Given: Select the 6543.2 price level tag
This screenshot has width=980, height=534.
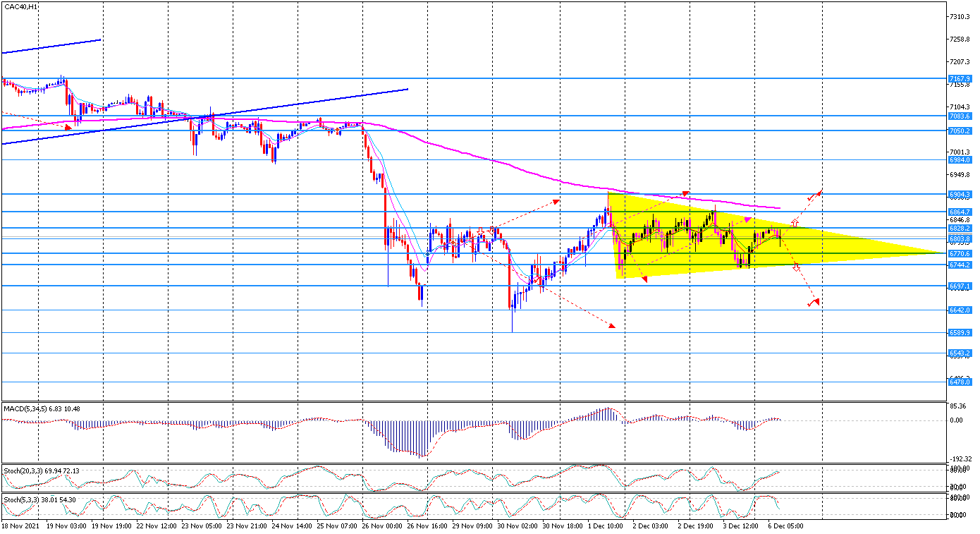Looking at the screenshot, I should (960, 353).
